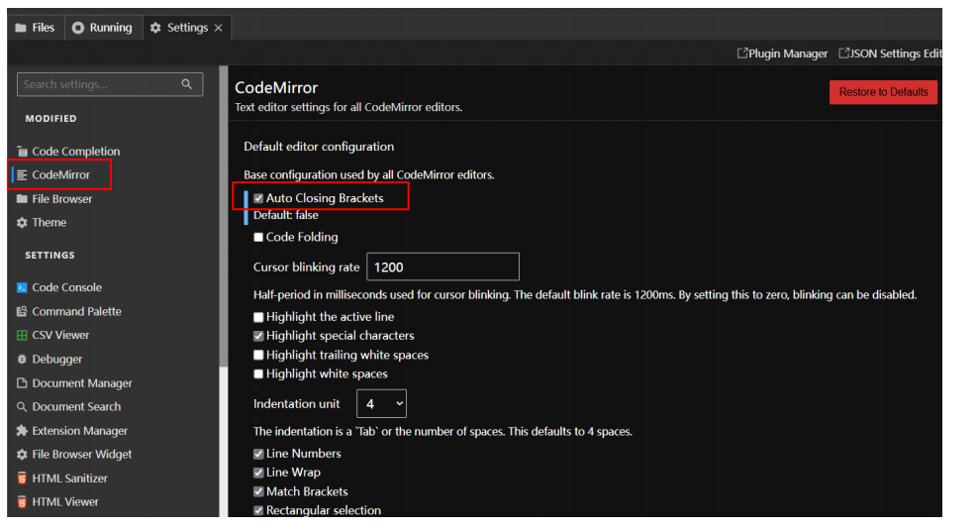
Task: Toggle Match Brackets checkbox
Action: tap(258, 491)
